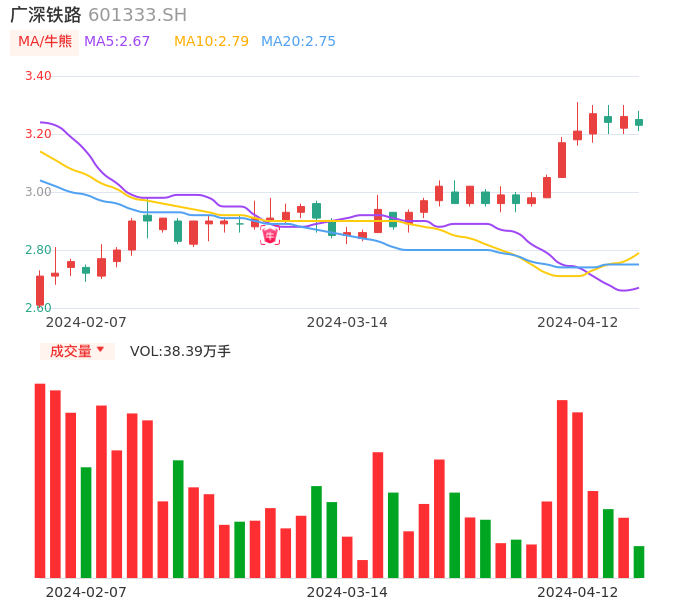The width and height of the screenshot is (686, 606).
Task: Click the MA5:2.67 legend label
Action: point(117,42)
